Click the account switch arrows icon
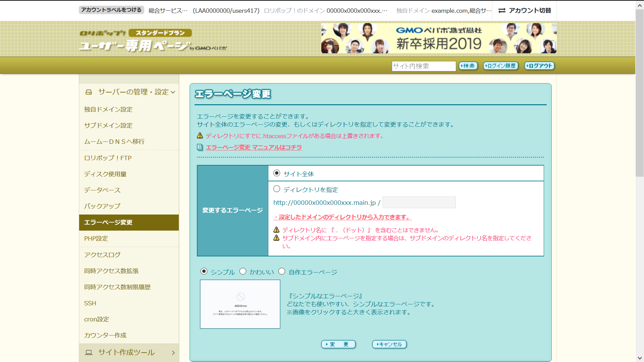The width and height of the screenshot is (644, 362). click(502, 11)
